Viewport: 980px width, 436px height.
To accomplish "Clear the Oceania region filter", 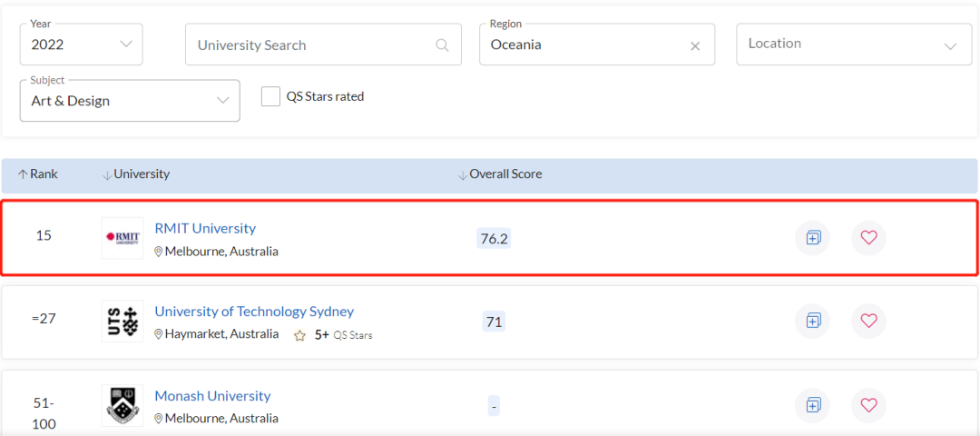I will pos(695,45).
